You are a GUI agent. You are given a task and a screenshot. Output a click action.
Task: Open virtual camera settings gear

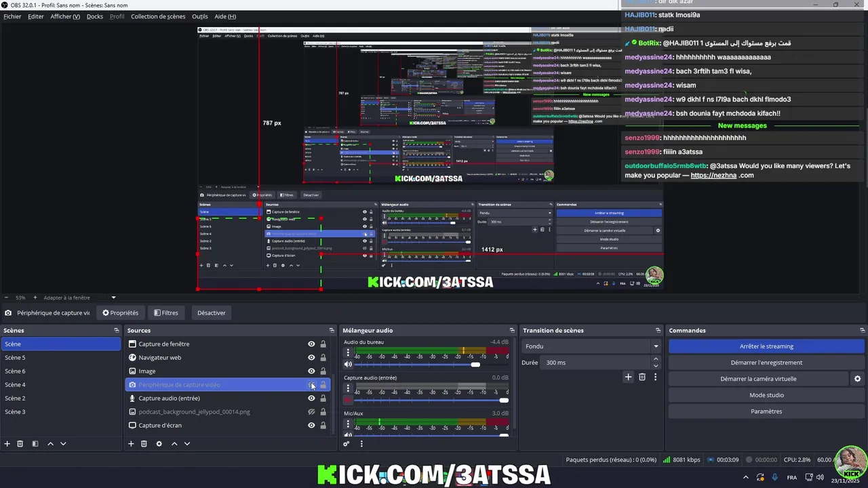857,379
